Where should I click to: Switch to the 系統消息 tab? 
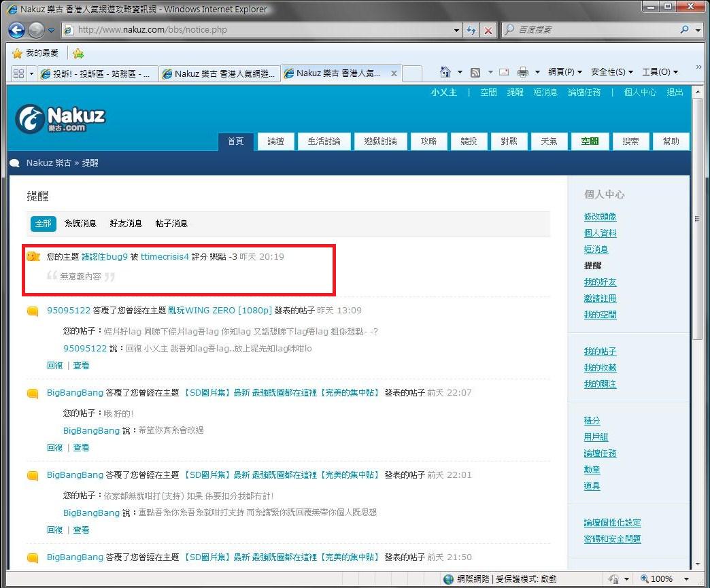[x=80, y=224]
